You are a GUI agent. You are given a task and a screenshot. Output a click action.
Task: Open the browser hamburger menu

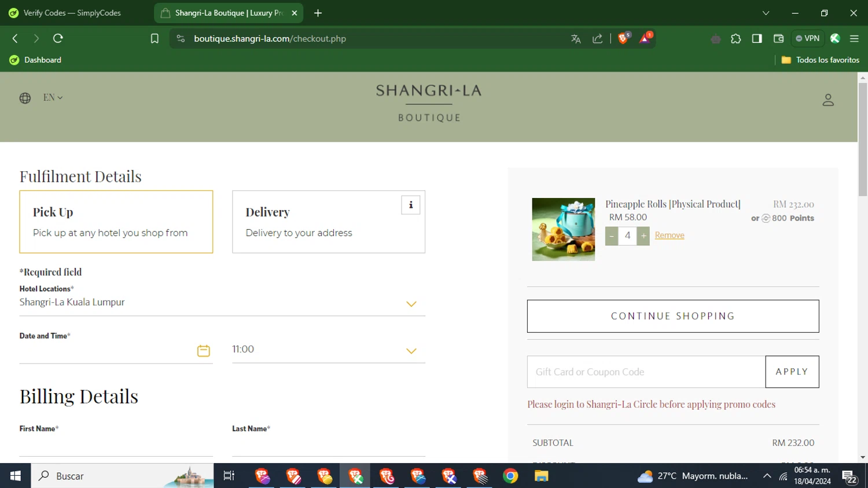coord(854,39)
